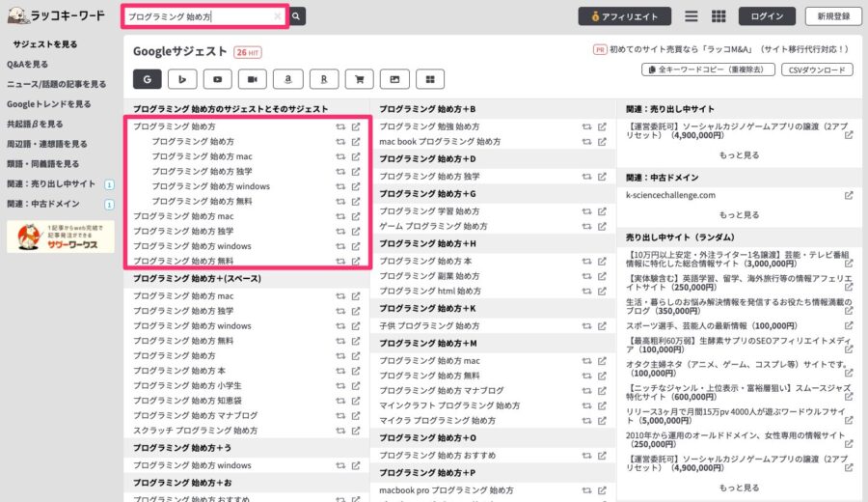Select the image search suggest source icon
The image size is (868, 502).
tap(394, 79)
